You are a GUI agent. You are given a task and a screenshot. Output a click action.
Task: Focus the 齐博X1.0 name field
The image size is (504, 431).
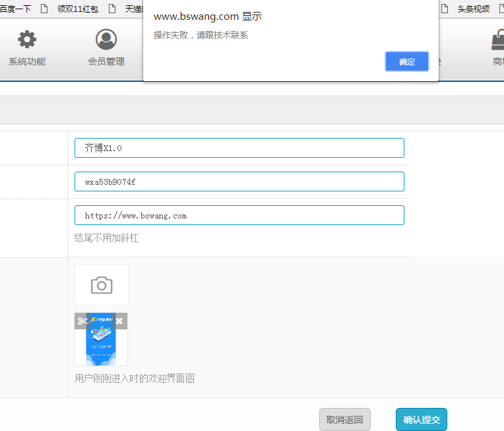(x=239, y=148)
